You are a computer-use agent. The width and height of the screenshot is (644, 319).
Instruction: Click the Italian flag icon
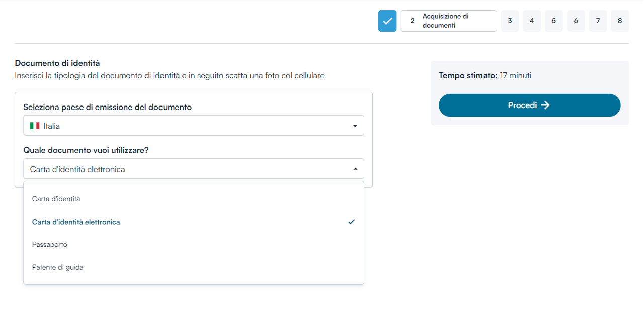(35, 126)
